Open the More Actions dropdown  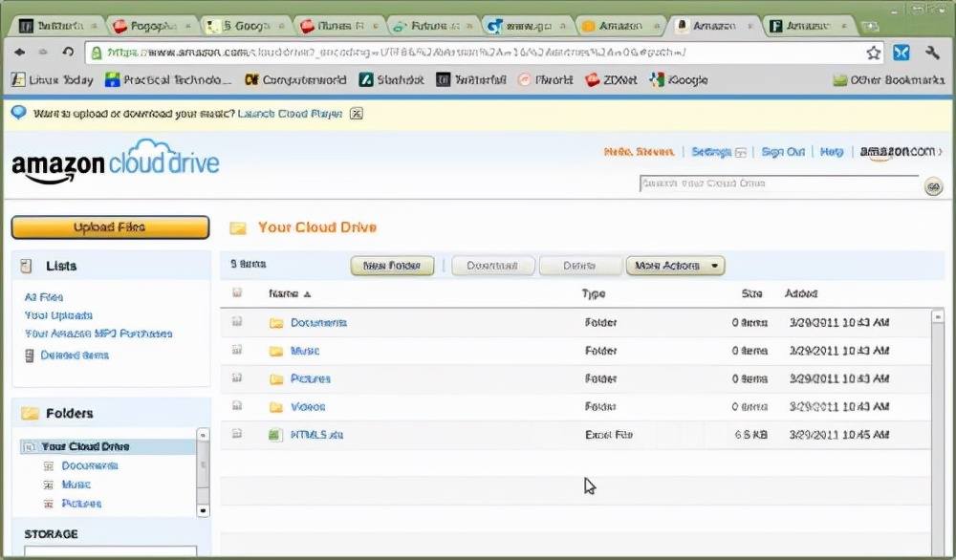click(676, 266)
